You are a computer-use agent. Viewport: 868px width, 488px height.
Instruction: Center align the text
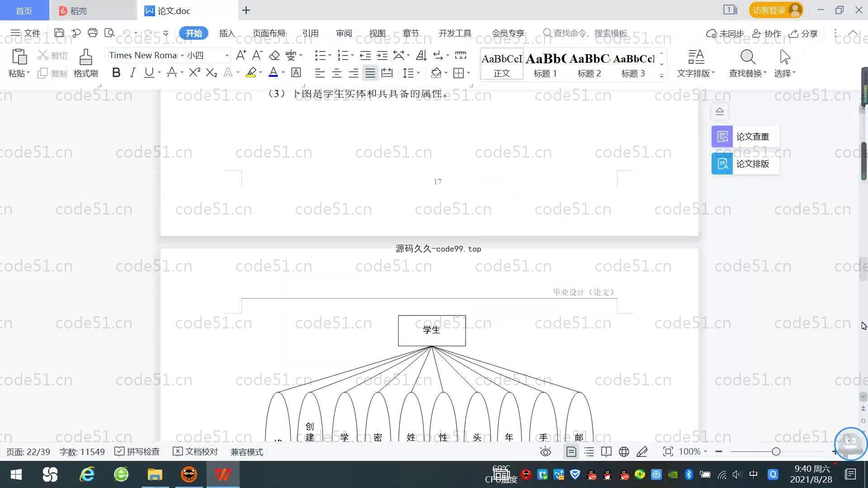click(x=337, y=73)
